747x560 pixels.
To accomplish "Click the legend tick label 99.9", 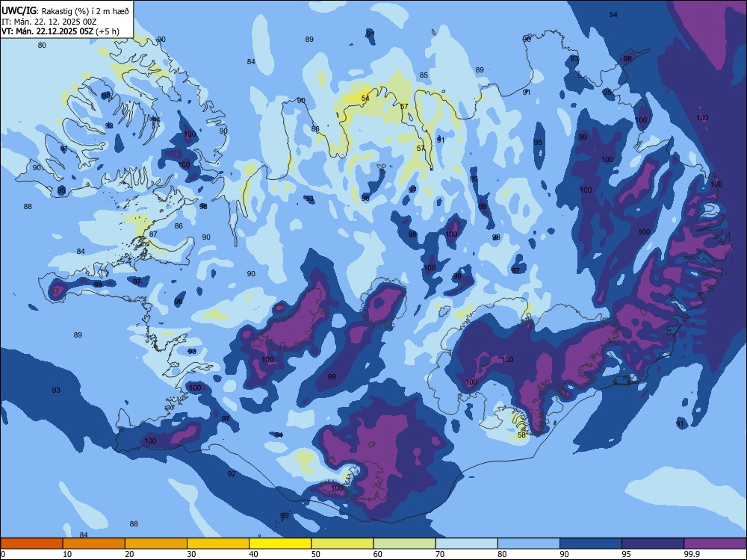I will point(692,554).
